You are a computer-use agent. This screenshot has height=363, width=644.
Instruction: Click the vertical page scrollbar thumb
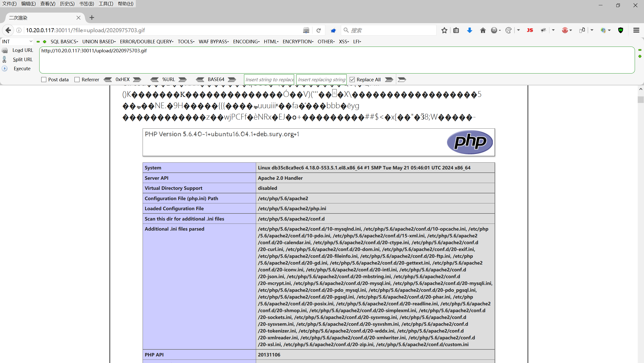click(x=640, y=99)
